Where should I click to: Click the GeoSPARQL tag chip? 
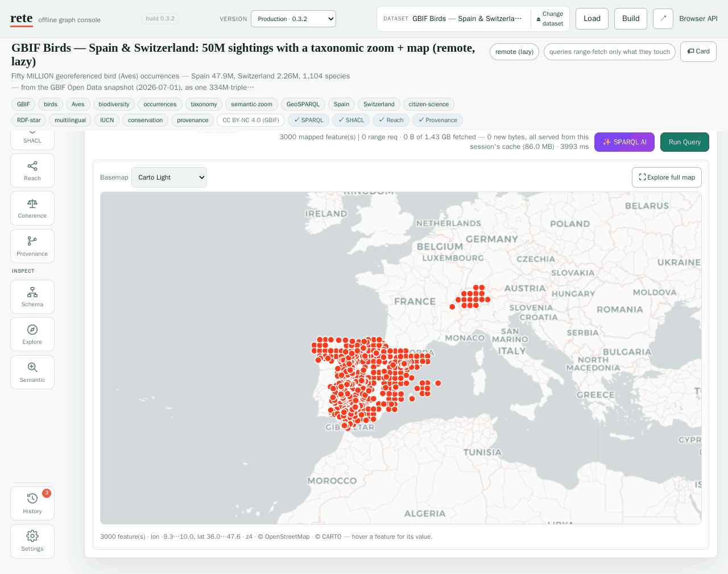coord(303,104)
